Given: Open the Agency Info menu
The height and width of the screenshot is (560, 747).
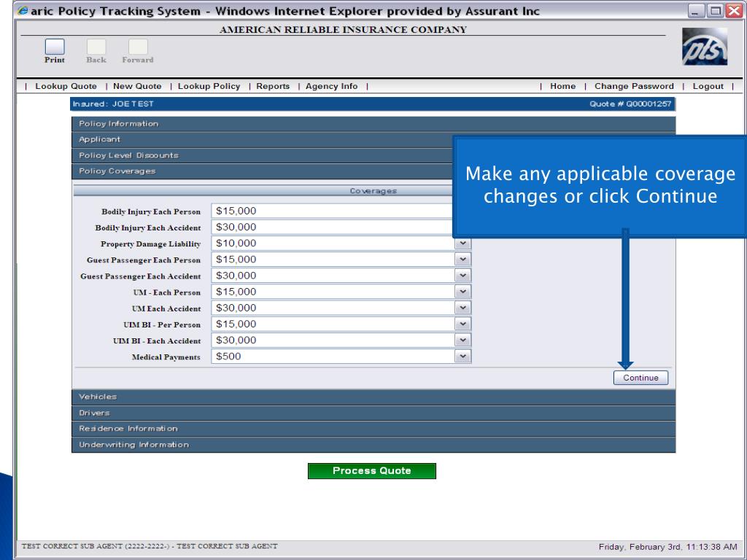Looking at the screenshot, I should tap(332, 86).
